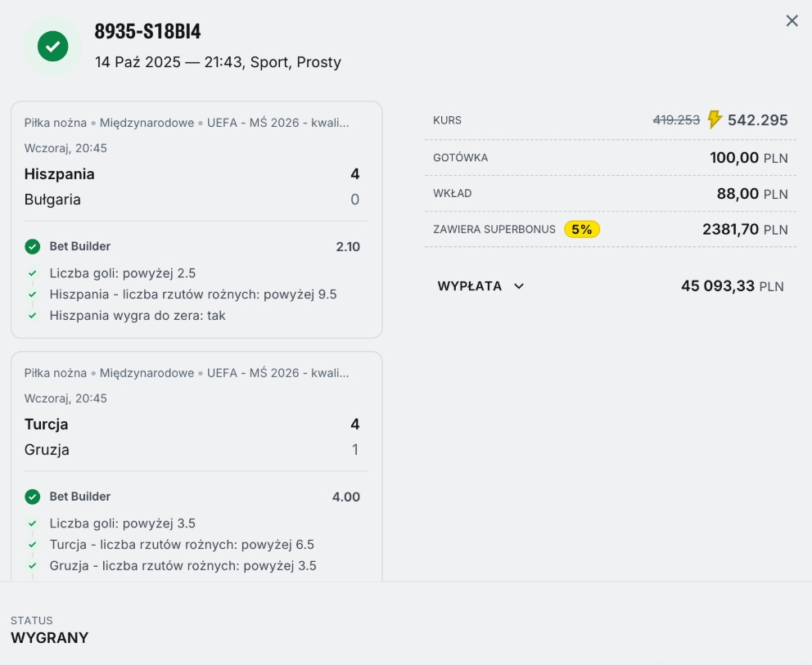Click the Hiszpania corner kicks selection row
The height and width of the screenshot is (665, 812).
tap(193, 294)
